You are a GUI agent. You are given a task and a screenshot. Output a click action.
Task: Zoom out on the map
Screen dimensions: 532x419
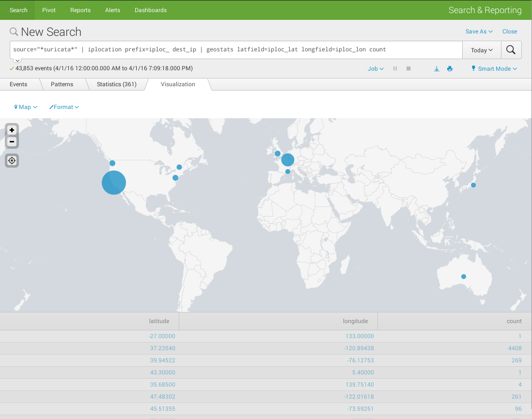pyautogui.click(x=12, y=142)
